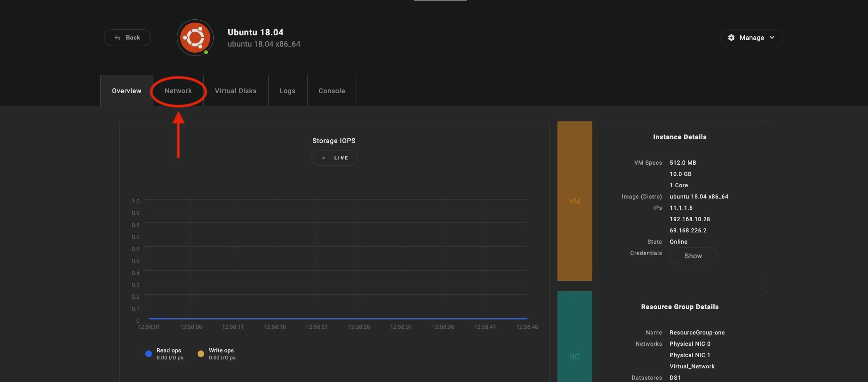Switch to the Overview tab
Image resolution: width=868 pixels, height=382 pixels.
[127, 91]
